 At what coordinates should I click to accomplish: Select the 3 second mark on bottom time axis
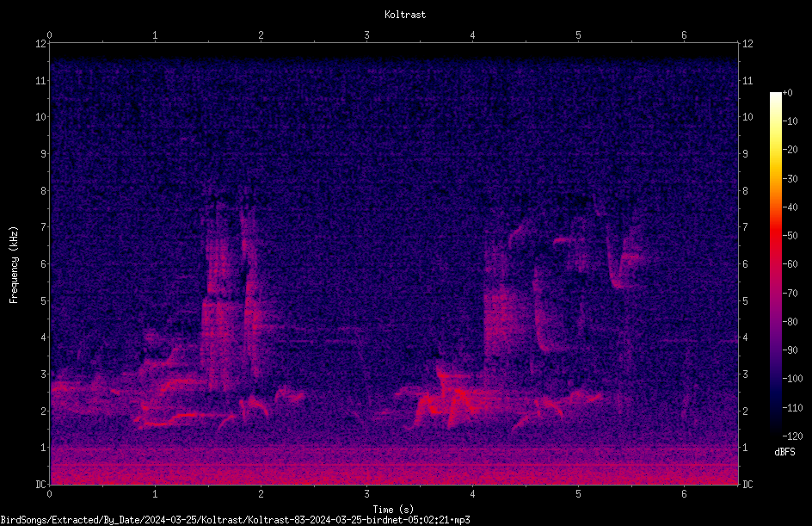[366, 494]
